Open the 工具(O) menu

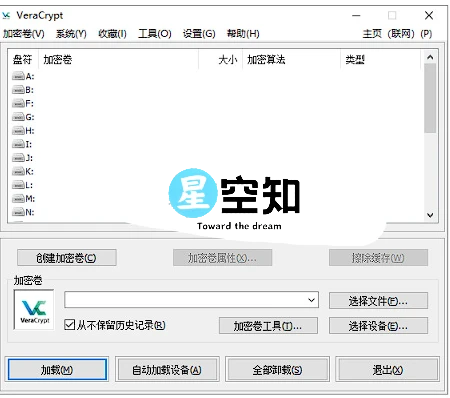155,34
